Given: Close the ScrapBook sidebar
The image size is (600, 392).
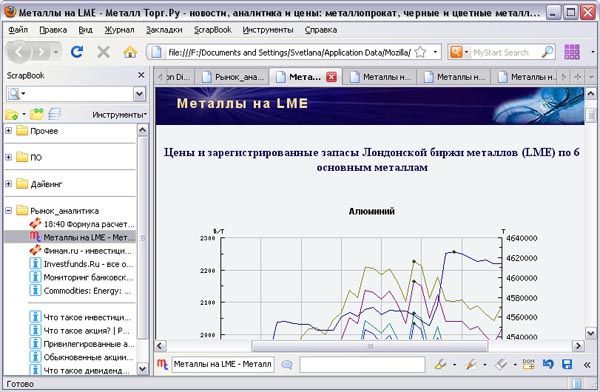Looking at the screenshot, I should point(141,75).
